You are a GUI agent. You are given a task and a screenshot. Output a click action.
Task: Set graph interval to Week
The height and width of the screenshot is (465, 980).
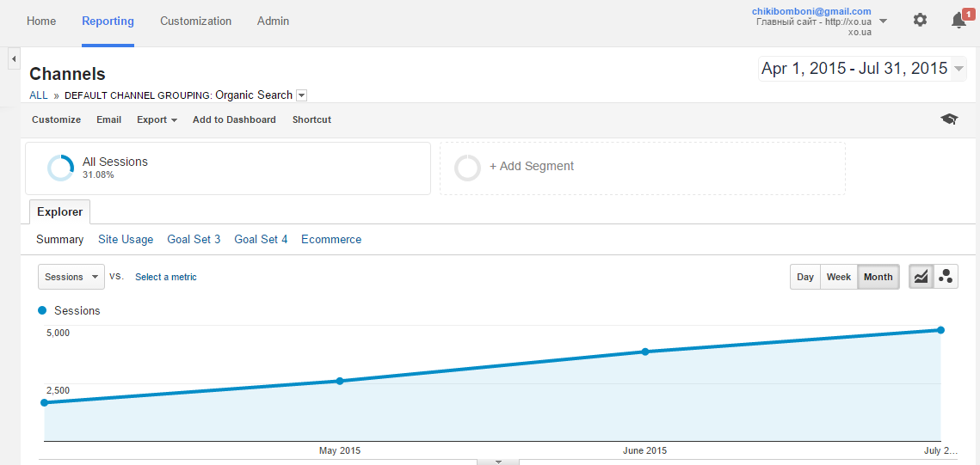[x=838, y=277]
